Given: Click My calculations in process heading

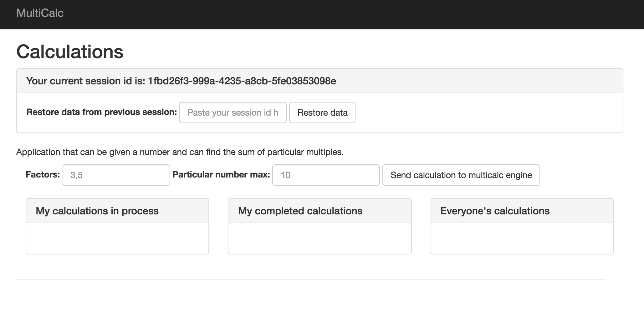Looking at the screenshot, I should pos(97,211).
